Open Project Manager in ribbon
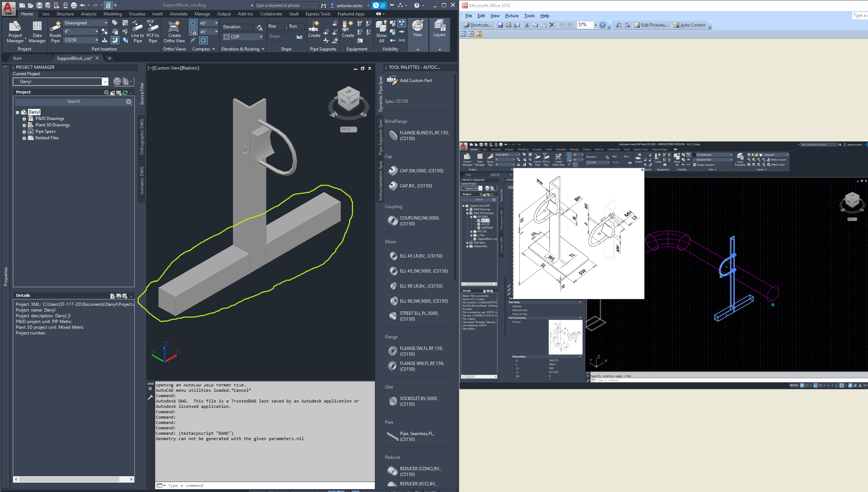Image resolution: width=868 pixels, height=492 pixels. tap(15, 32)
